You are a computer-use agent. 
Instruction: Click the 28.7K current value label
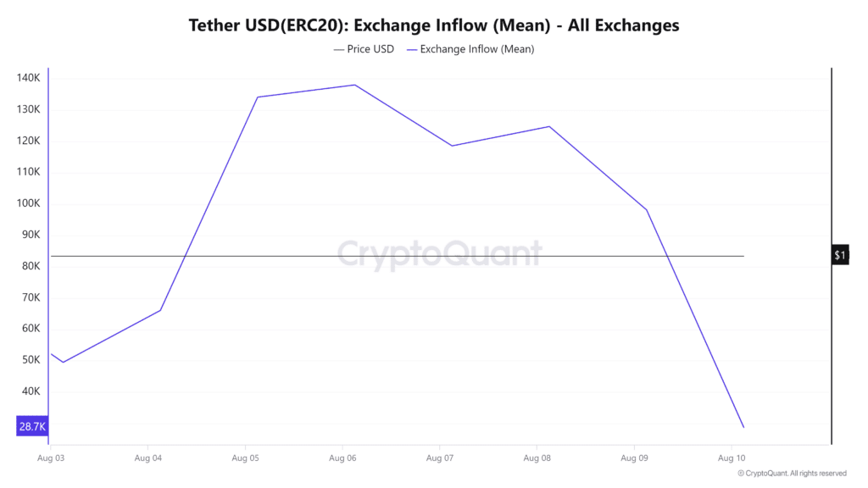click(x=32, y=426)
